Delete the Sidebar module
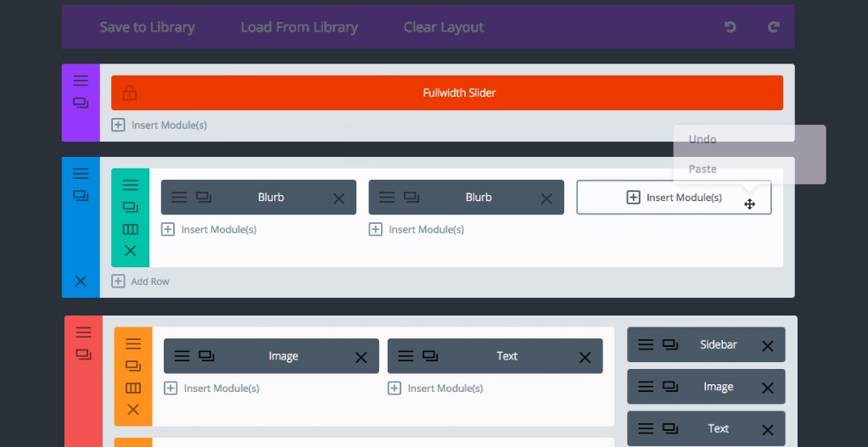This screenshot has height=447, width=868. 767,346
